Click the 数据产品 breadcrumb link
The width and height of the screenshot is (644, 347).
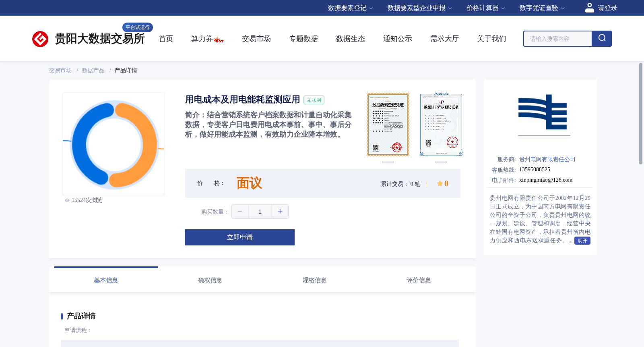click(x=93, y=71)
